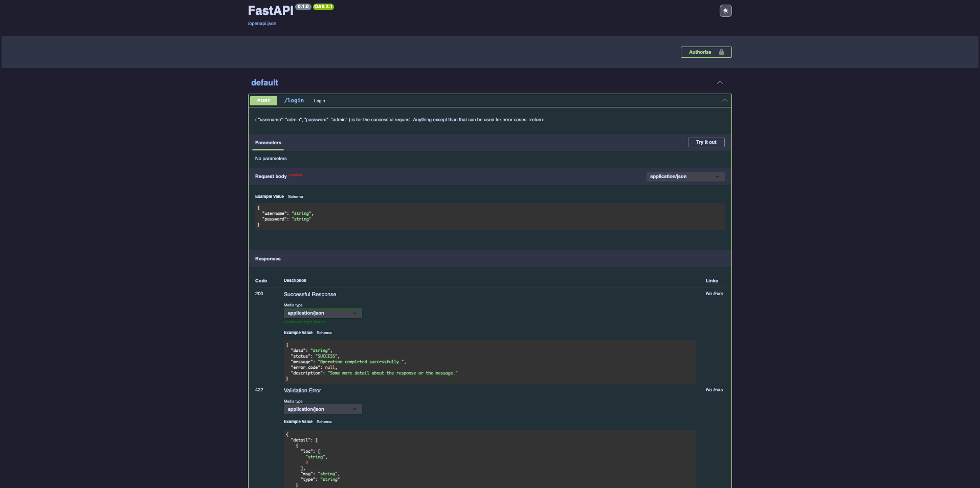Open the 200 response media type dropdown
Viewport: 980px width, 488px height.
tap(322, 313)
